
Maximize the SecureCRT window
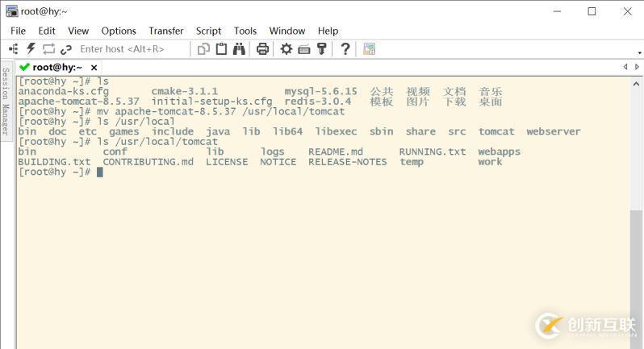coord(592,11)
